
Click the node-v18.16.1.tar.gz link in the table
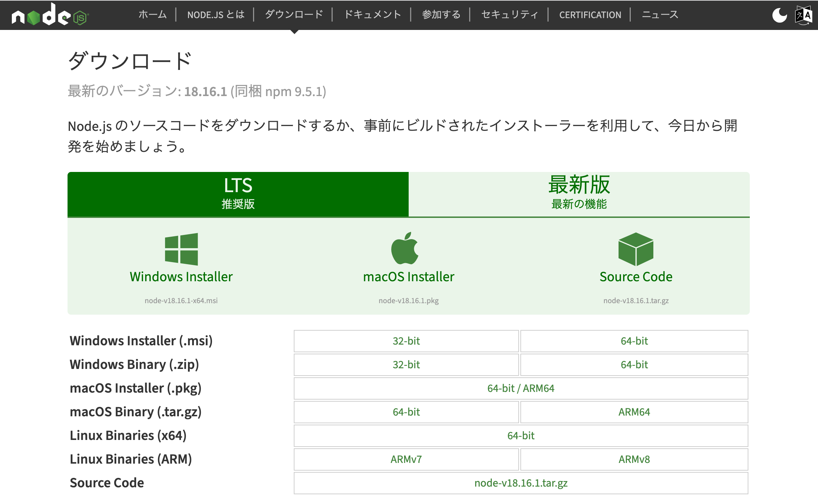[x=521, y=483]
